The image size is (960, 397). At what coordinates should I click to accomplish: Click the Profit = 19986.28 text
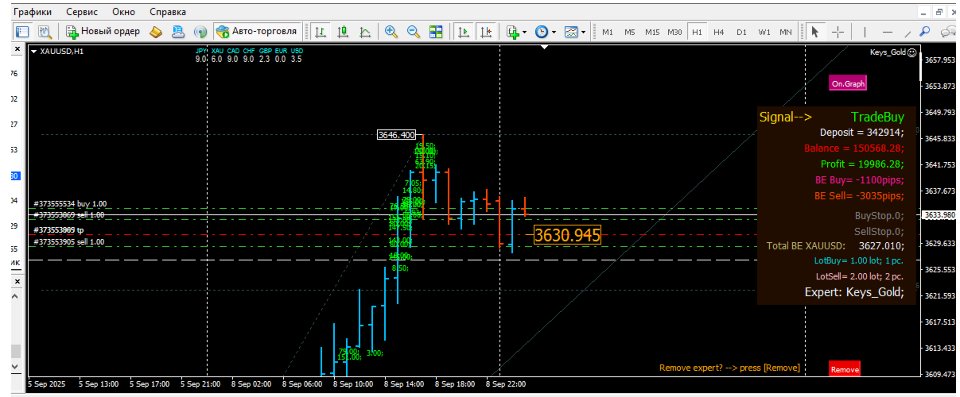coord(862,164)
